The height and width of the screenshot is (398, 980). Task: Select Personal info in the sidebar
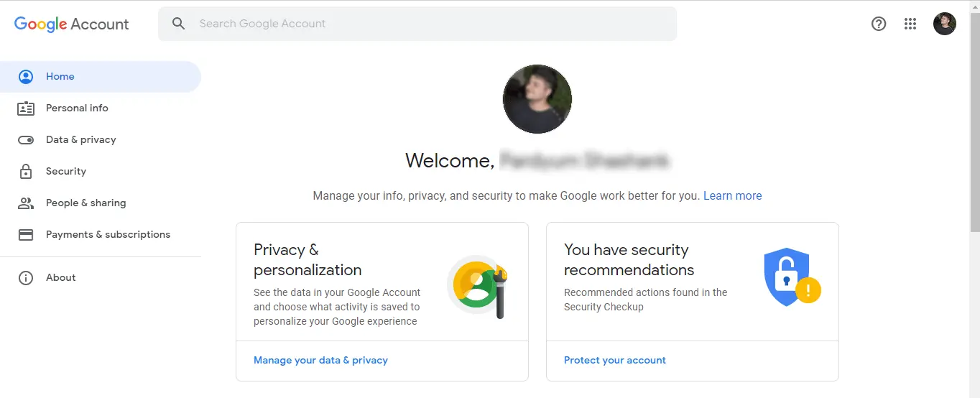77,108
